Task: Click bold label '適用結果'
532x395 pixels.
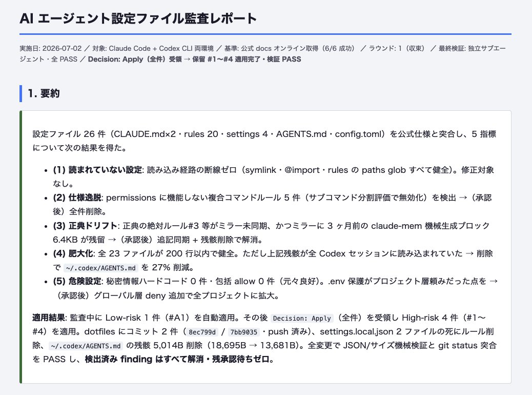Action: point(49,318)
